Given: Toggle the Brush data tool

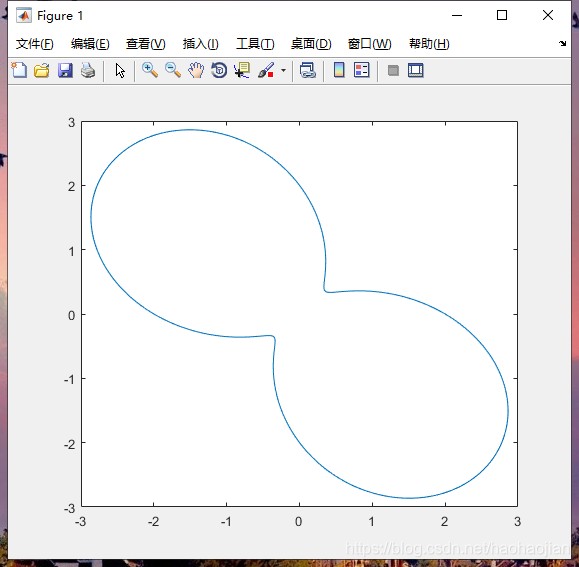Looking at the screenshot, I should point(266,70).
